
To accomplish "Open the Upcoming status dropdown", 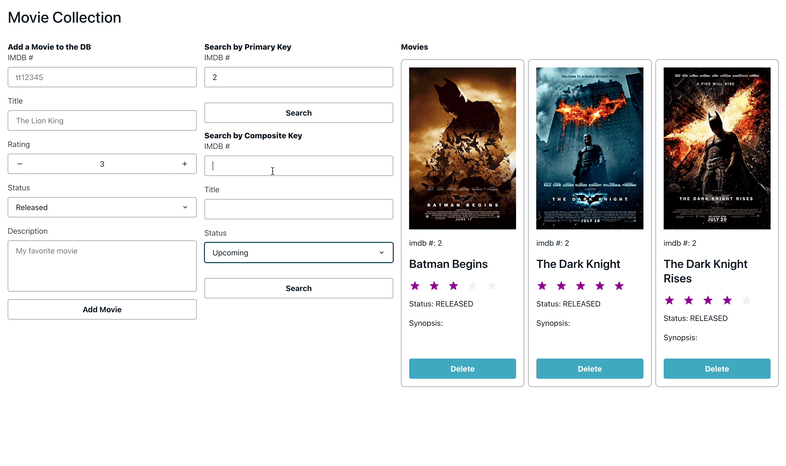I will tap(299, 253).
